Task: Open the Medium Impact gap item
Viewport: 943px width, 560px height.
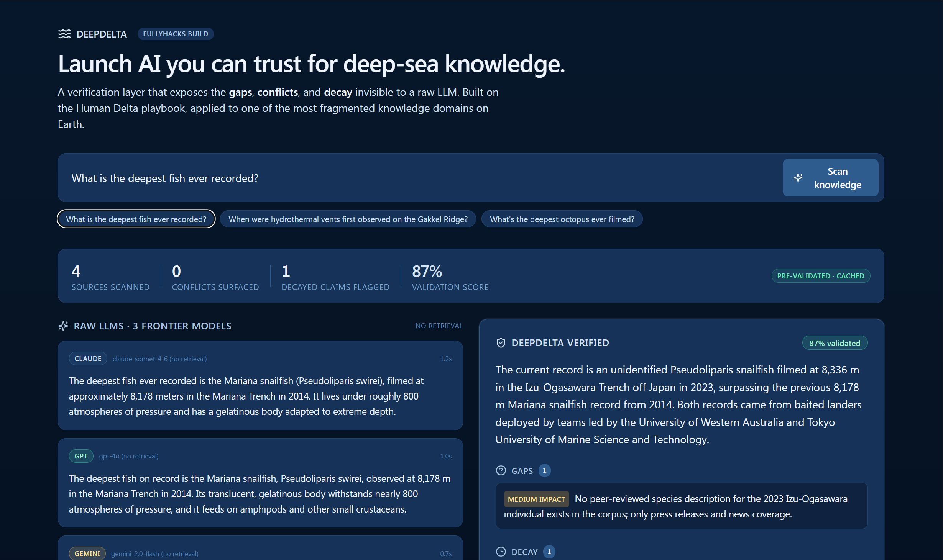Action: tap(681, 506)
